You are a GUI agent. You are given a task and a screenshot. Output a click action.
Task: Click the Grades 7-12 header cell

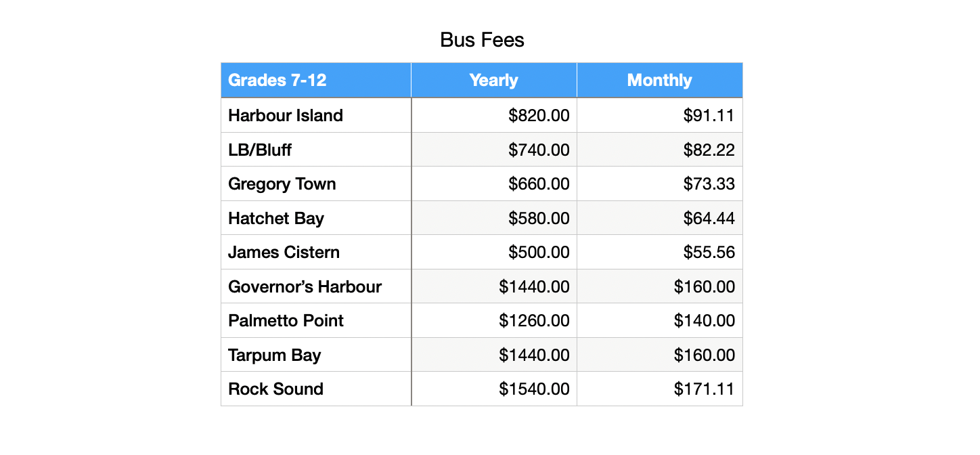point(316,81)
